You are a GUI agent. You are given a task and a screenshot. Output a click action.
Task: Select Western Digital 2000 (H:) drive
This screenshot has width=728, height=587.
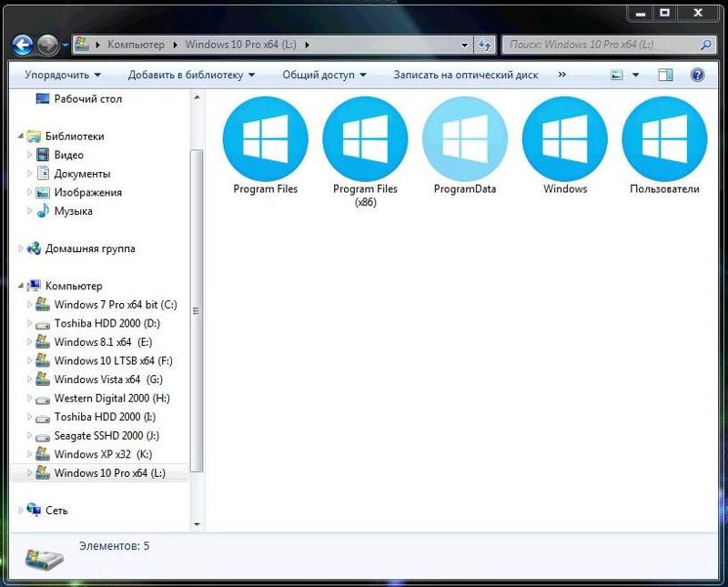point(112,398)
